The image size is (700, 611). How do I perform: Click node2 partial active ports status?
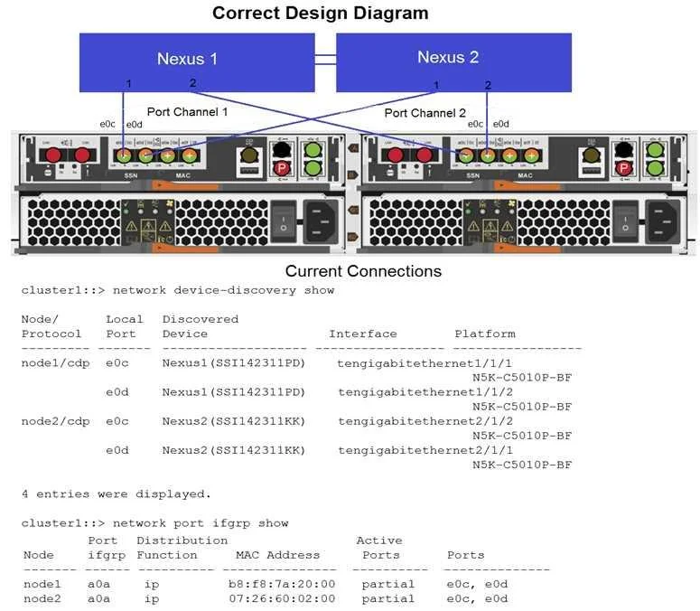pyautogui.click(x=388, y=599)
